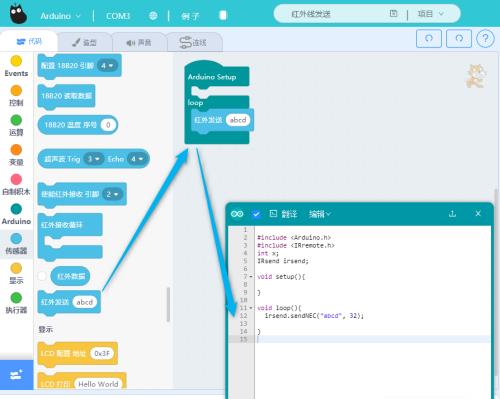Click the 18B20 读取数据 block

[66, 96]
